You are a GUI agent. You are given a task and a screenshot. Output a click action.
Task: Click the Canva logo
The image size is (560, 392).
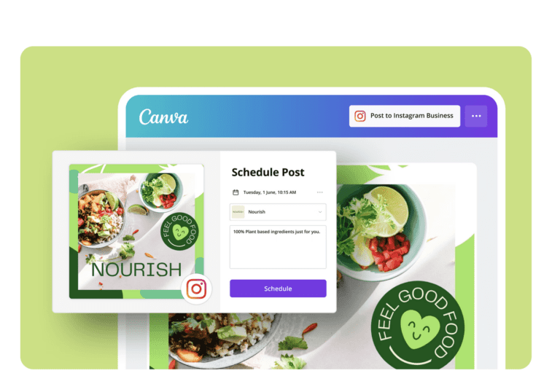163,117
